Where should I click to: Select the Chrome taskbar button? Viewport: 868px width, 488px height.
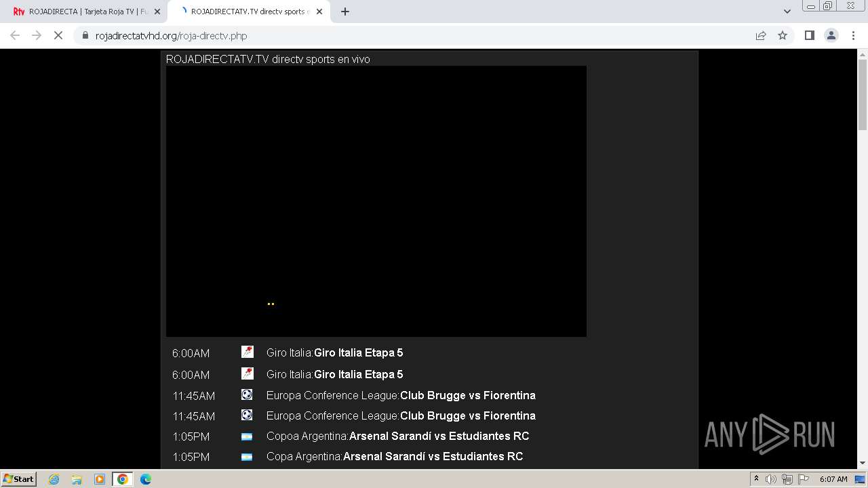tap(123, 479)
